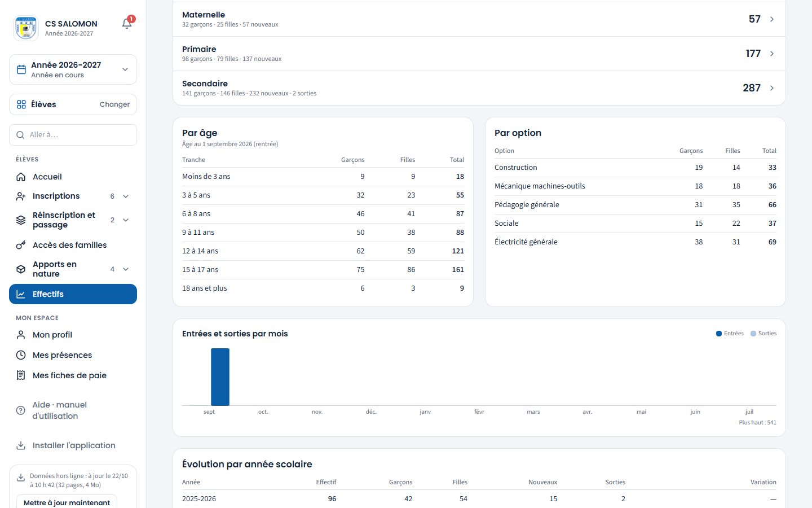Click the Moins de 3 ans row

pos(323,177)
